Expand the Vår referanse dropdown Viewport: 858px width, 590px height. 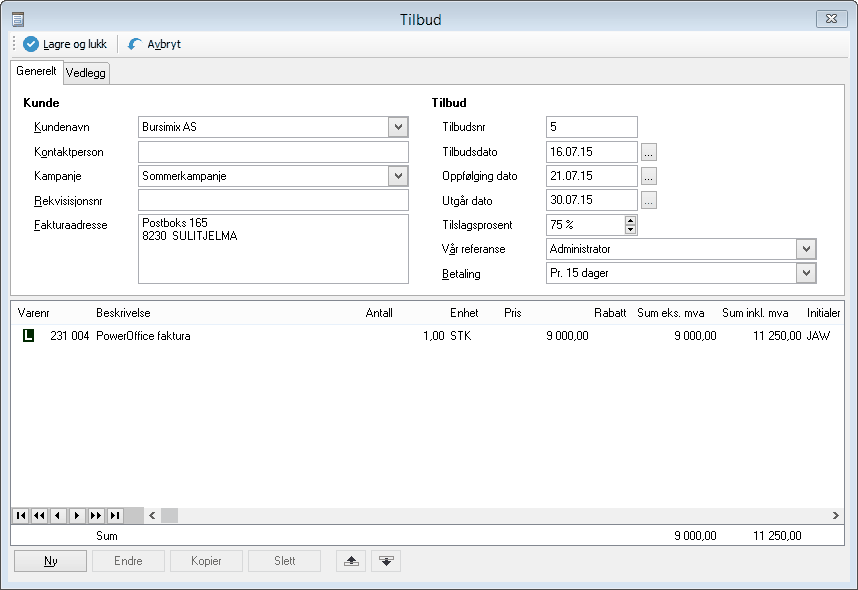click(806, 249)
